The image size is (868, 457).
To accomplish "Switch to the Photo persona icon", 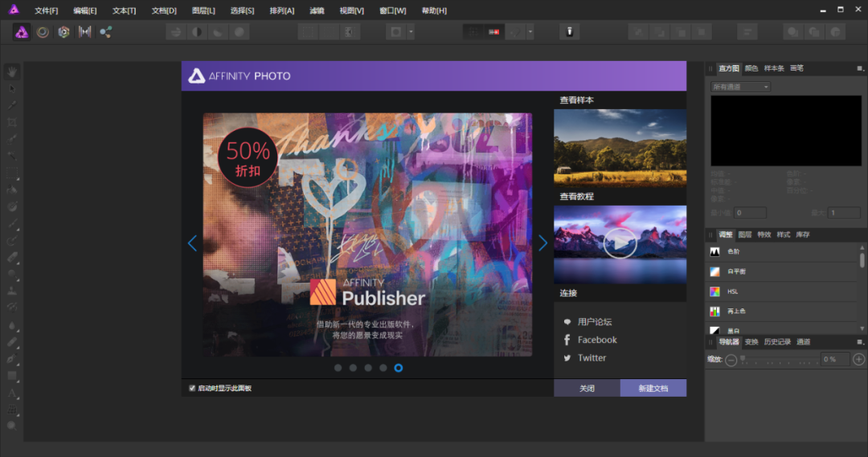I will pyautogui.click(x=22, y=32).
